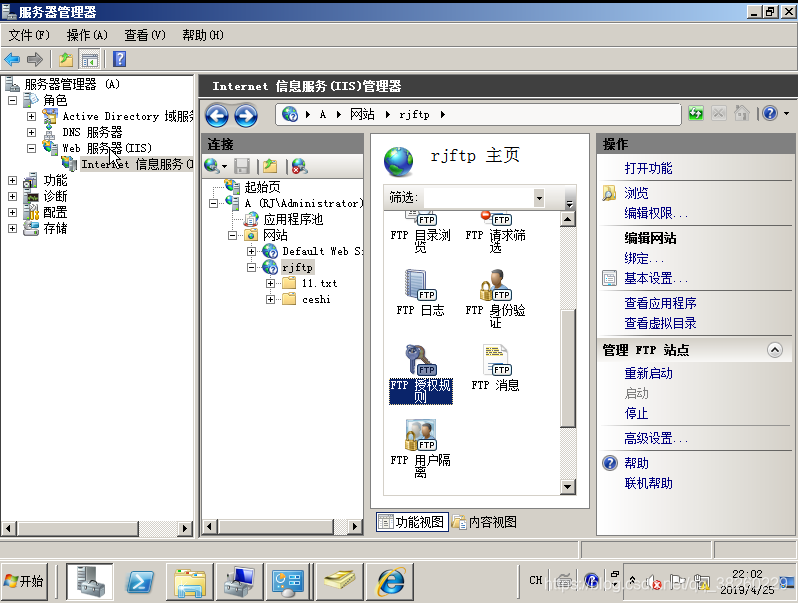Open FTP 消息 feature icon
Image resolution: width=798 pixels, height=603 pixels.
[x=495, y=367]
